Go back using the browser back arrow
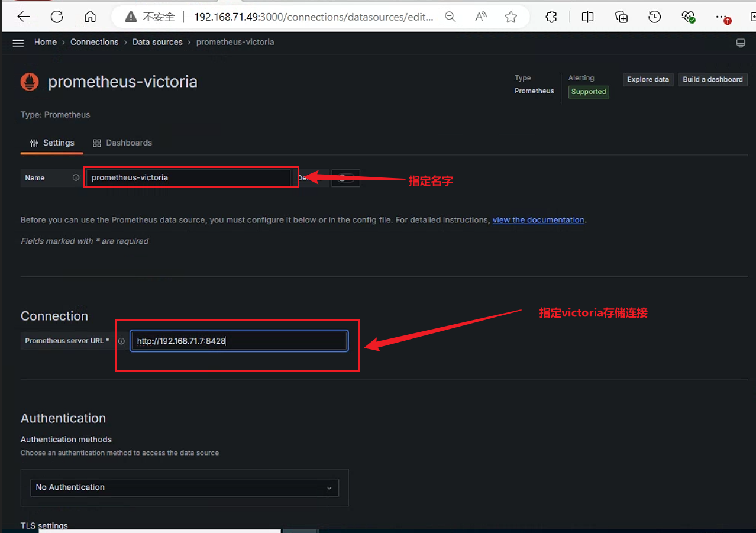The width and height of the screenshot is (756, 533). 24,17
